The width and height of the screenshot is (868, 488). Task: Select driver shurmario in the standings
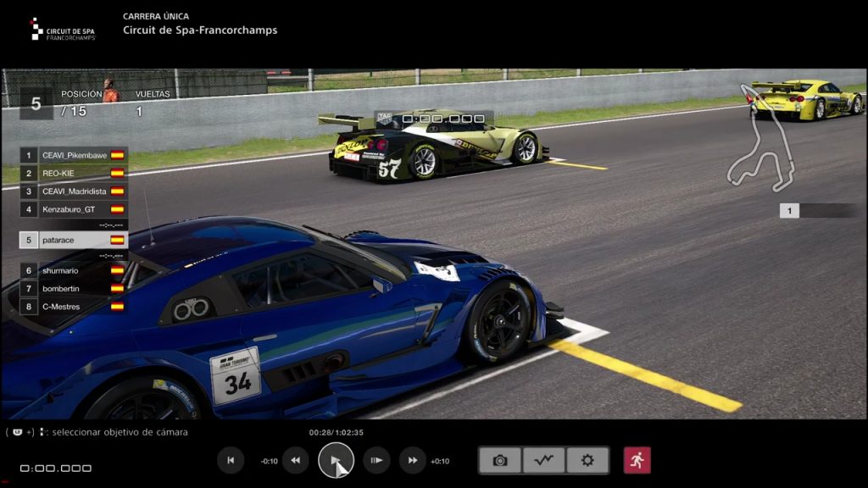[74, 270]
